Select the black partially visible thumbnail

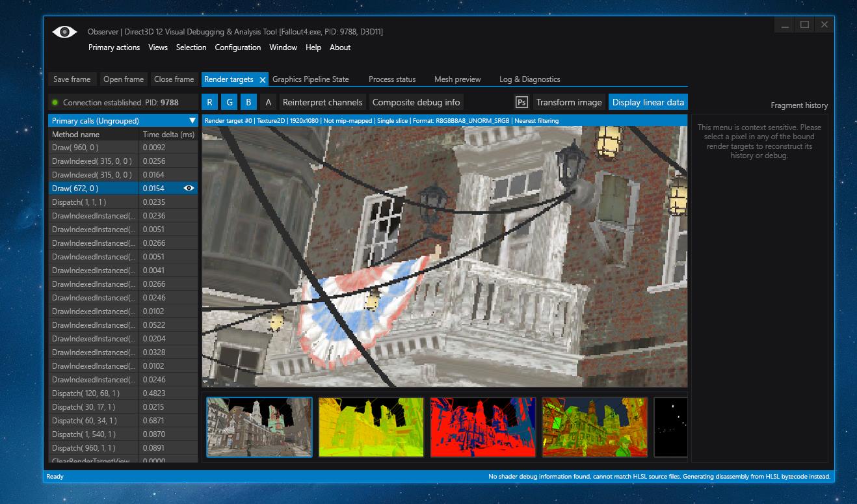click(x=670, y=427)
